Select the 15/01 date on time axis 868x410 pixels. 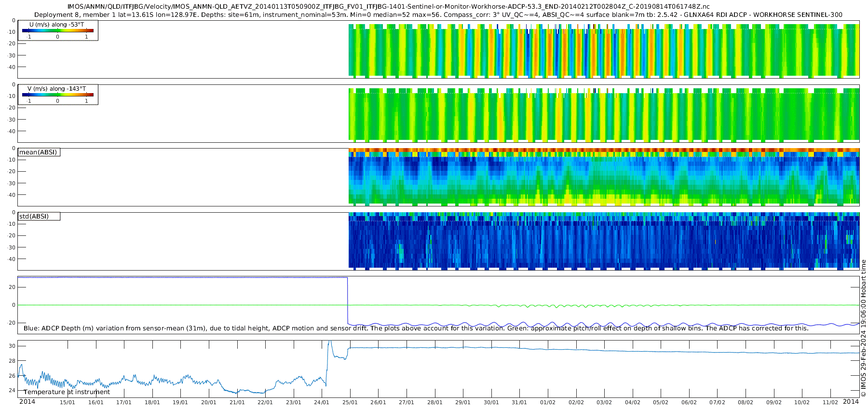pyautogui.click(x=68, y=402)
